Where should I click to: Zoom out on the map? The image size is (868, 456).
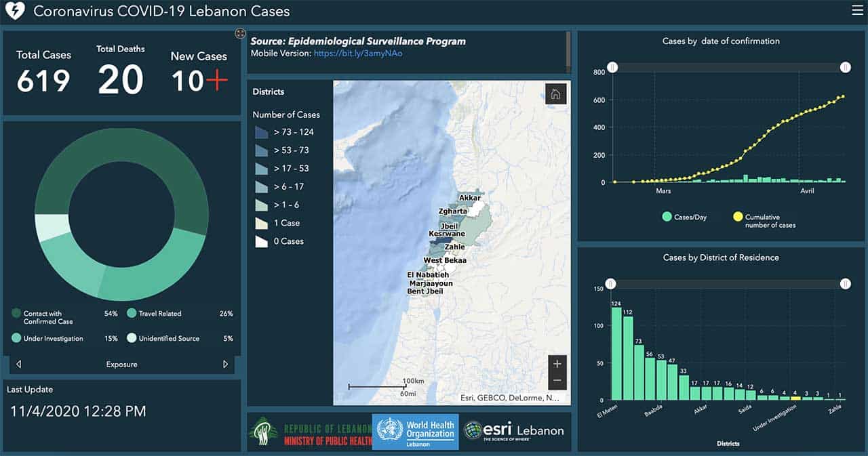tap(557, 380)
